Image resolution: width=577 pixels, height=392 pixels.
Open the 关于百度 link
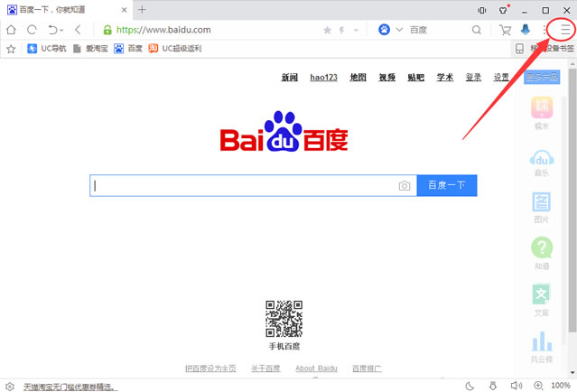click(x=265, y=369)
